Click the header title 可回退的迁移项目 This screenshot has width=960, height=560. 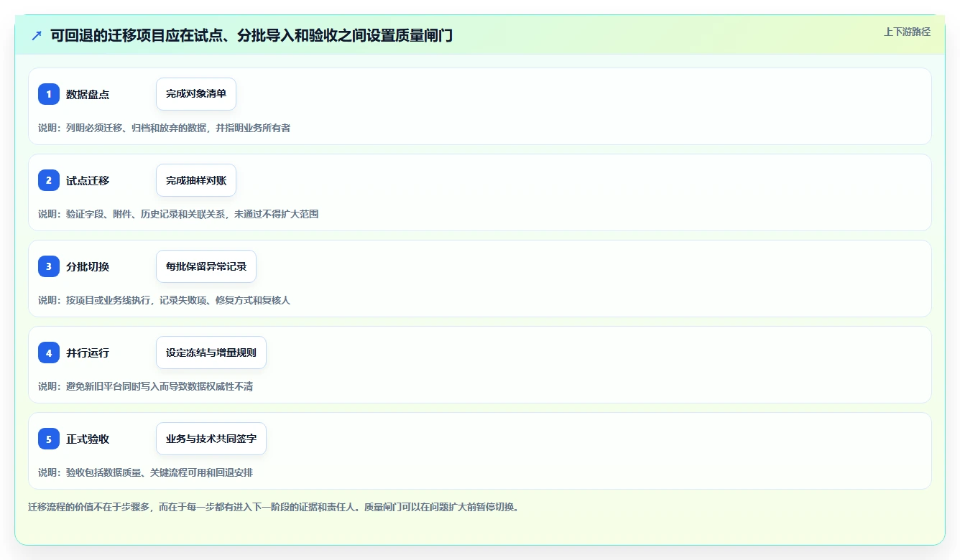pos(251,35)
